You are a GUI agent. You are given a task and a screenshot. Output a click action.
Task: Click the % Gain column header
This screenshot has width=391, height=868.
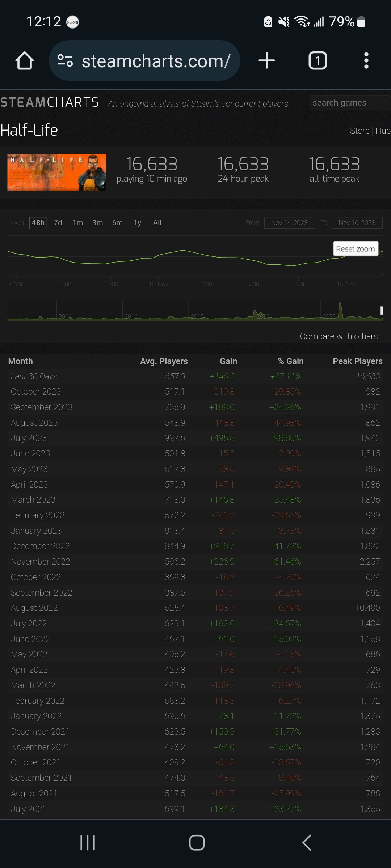(291, 361)
